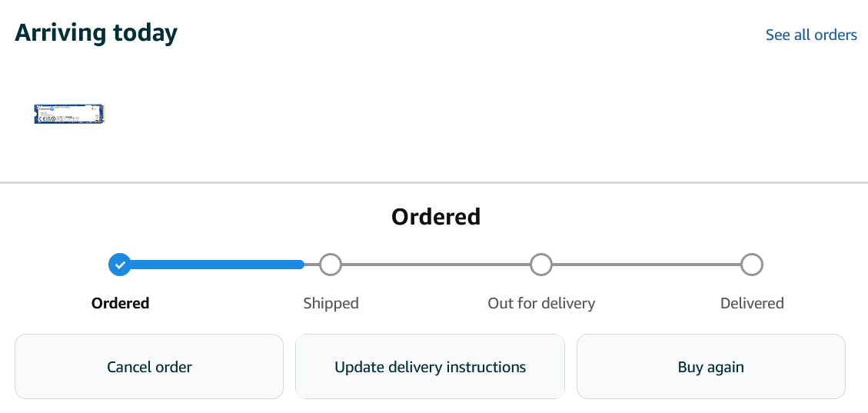Screen dimensions: 868x413
Task: Click the Cancel order button
Action: (x=149, y=367)
